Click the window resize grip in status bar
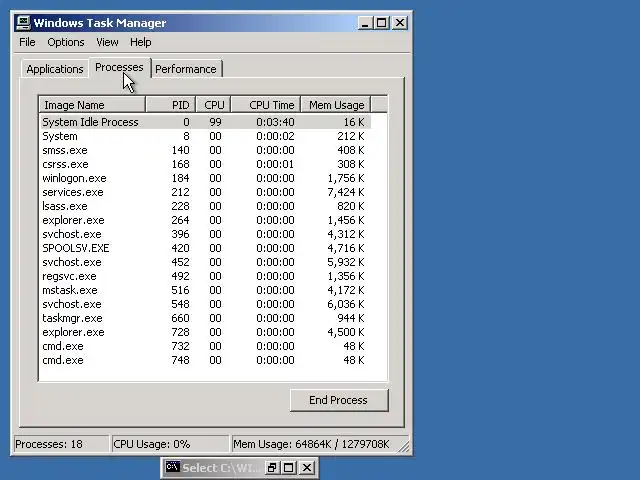This screenshot has height=480, width=640. pos(404,446)
